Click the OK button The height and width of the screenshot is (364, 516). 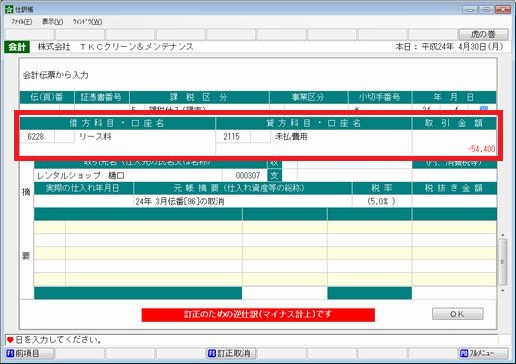pyautogui.click(x=457, y=314)
